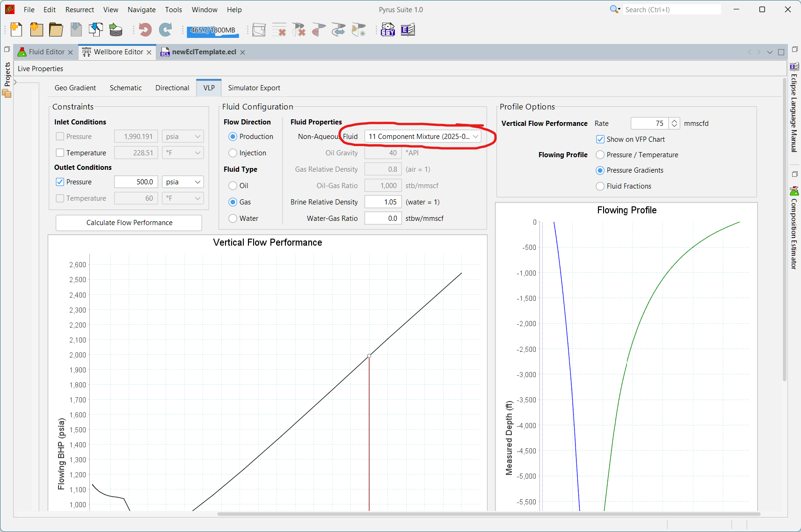
Task: Select Gas fluid type
Action: tap(233, 202)
